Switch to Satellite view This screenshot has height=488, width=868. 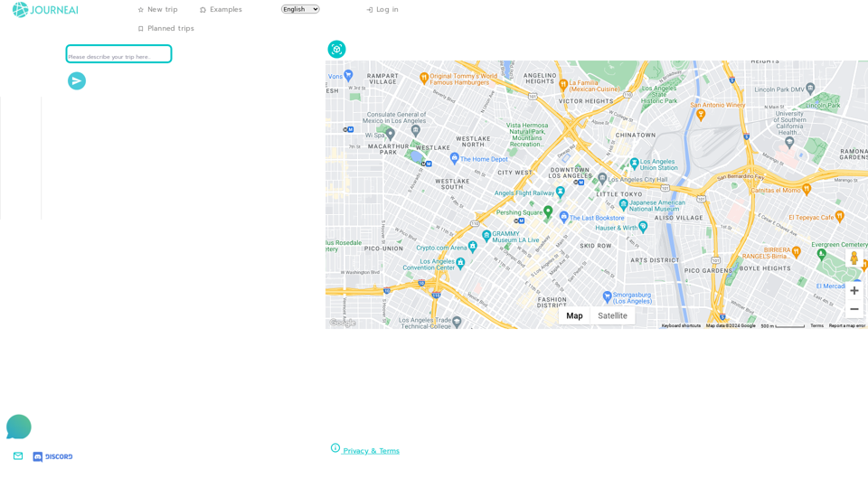[x=612, y=316]
